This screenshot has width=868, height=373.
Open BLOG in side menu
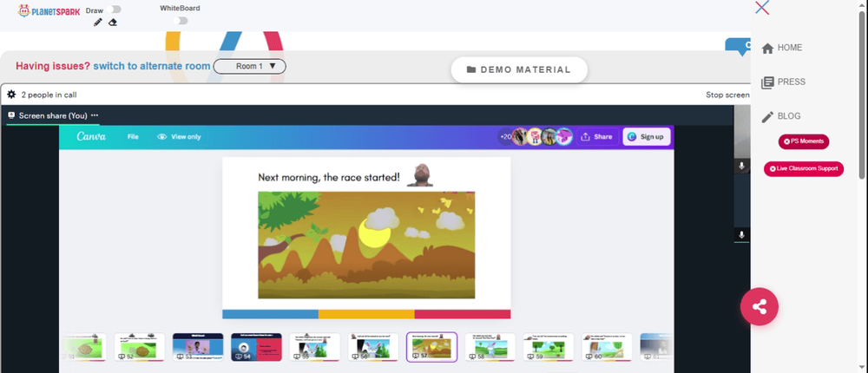coord(781,117)
